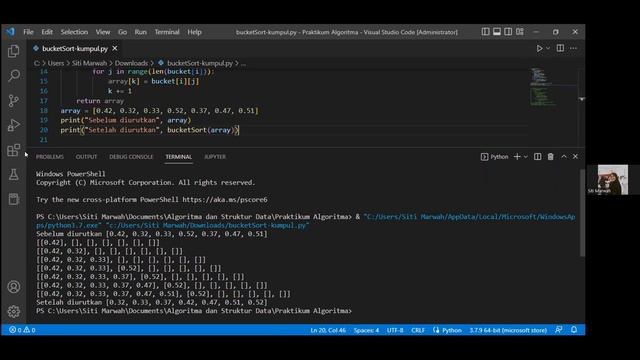
Task: Split the terminal pane
Action: click(538, 157)
